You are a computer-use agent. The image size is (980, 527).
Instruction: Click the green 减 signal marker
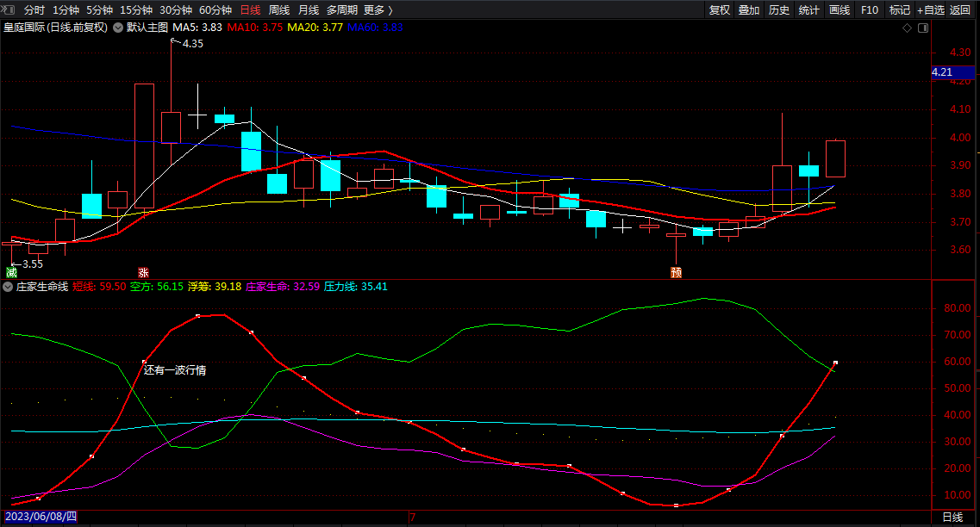tap(11, 272)
